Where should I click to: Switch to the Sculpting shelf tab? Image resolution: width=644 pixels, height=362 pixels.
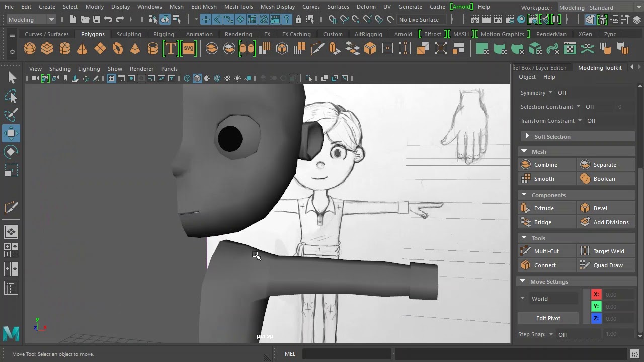point(129,34)
